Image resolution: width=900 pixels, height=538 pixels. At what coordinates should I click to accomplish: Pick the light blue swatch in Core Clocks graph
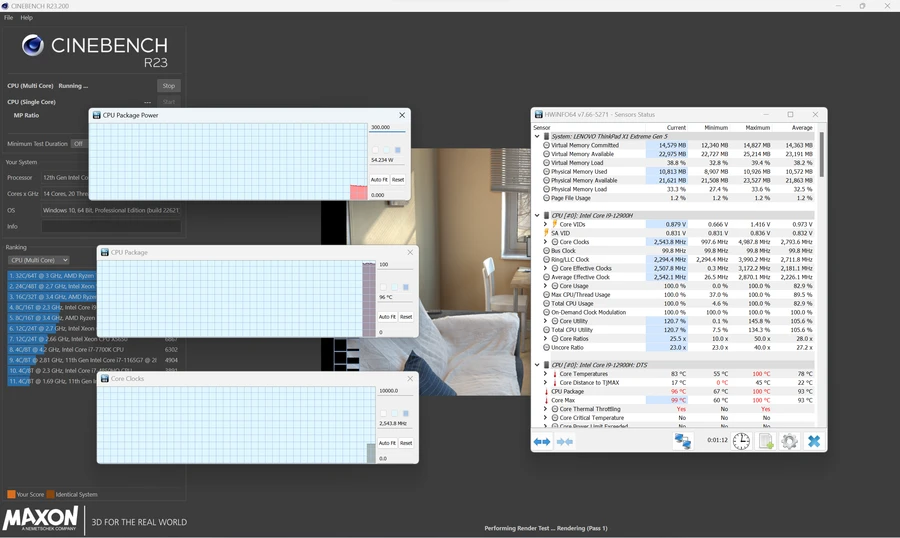[x=394, y=413]
